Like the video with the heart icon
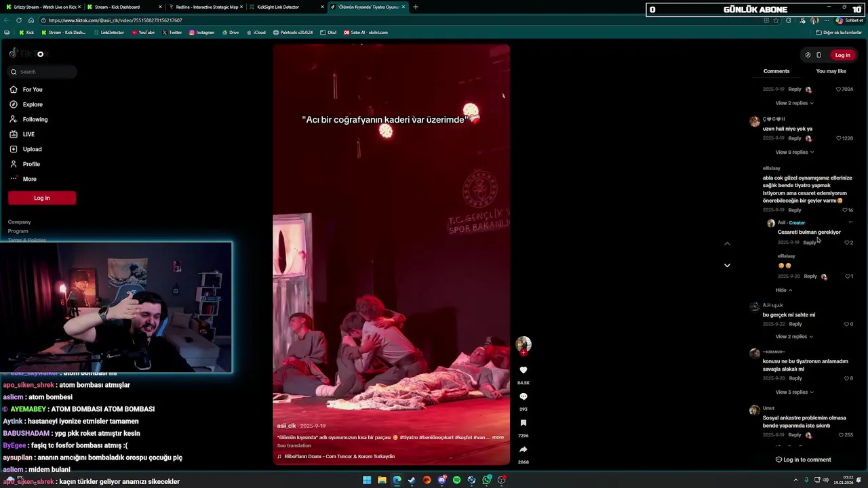Image resolution: width=868 pixels, height=488 pixels. click(523, 370)
